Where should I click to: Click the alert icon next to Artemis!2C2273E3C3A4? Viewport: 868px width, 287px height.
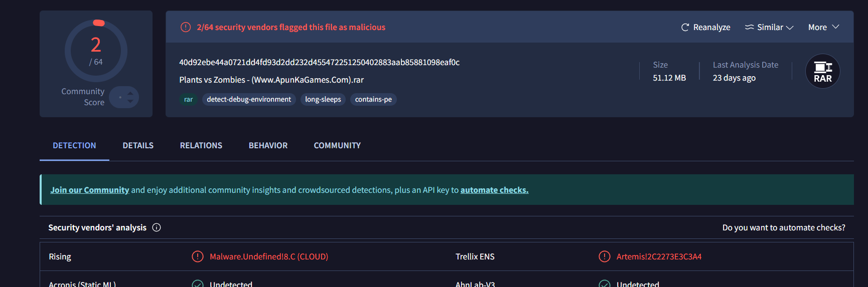click(x=605, y=256)
